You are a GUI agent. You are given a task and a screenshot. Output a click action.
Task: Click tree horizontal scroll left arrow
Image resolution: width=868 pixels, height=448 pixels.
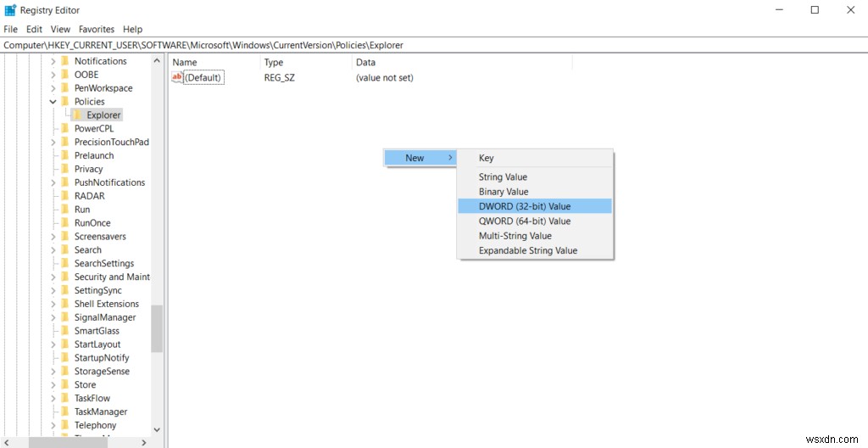[x=7, y=442]
